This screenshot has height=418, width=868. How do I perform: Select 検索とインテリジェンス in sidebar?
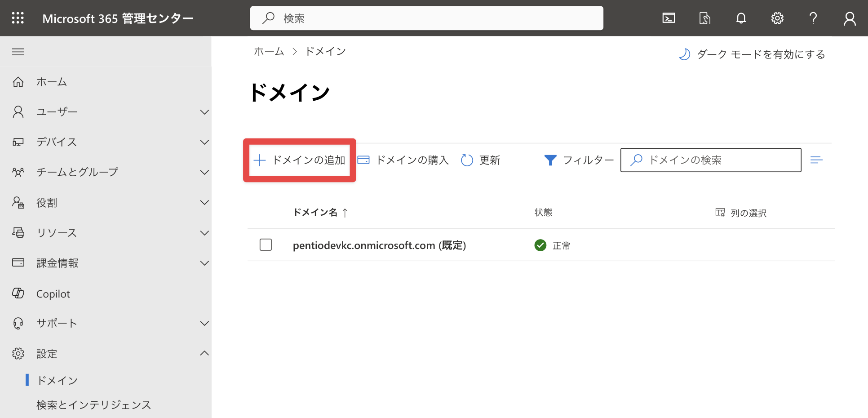[x=93, y=405]
